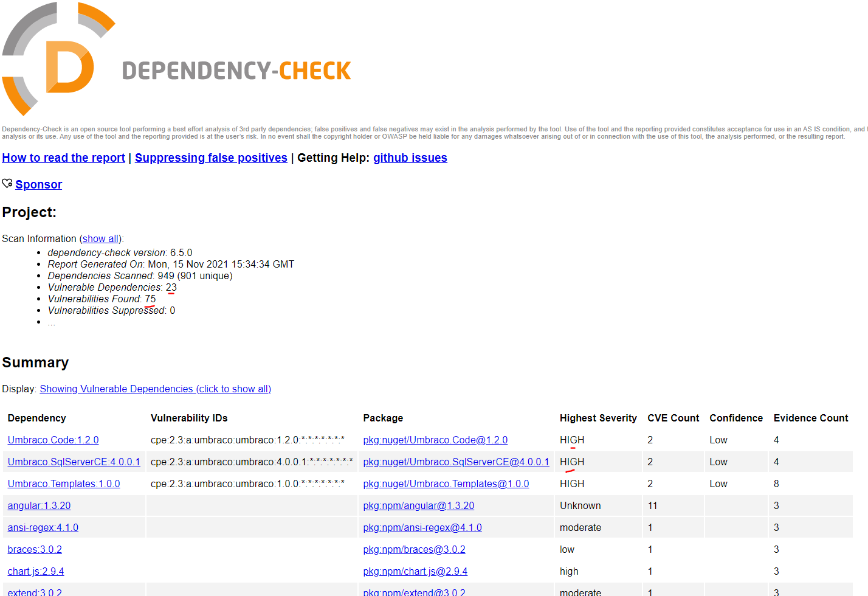Click Unknown severity in angular row
The height and width of the screenshot is (596, 868).
tap(580, 505)
